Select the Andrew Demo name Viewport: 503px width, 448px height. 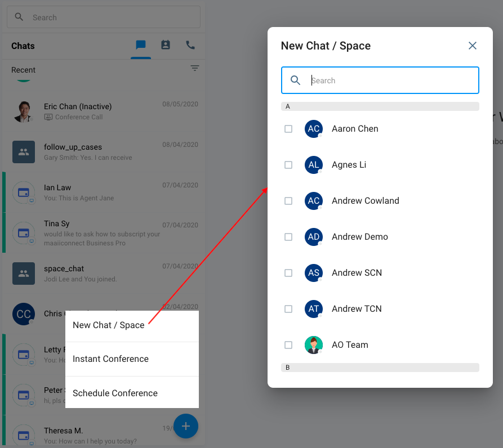(x=359, y=237)
